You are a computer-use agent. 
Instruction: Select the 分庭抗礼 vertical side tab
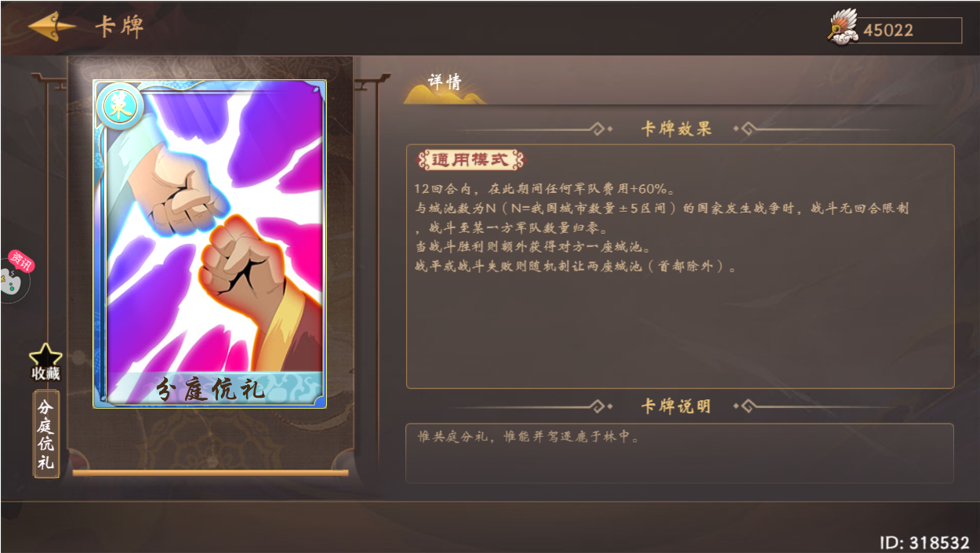[x=46, y=434]
